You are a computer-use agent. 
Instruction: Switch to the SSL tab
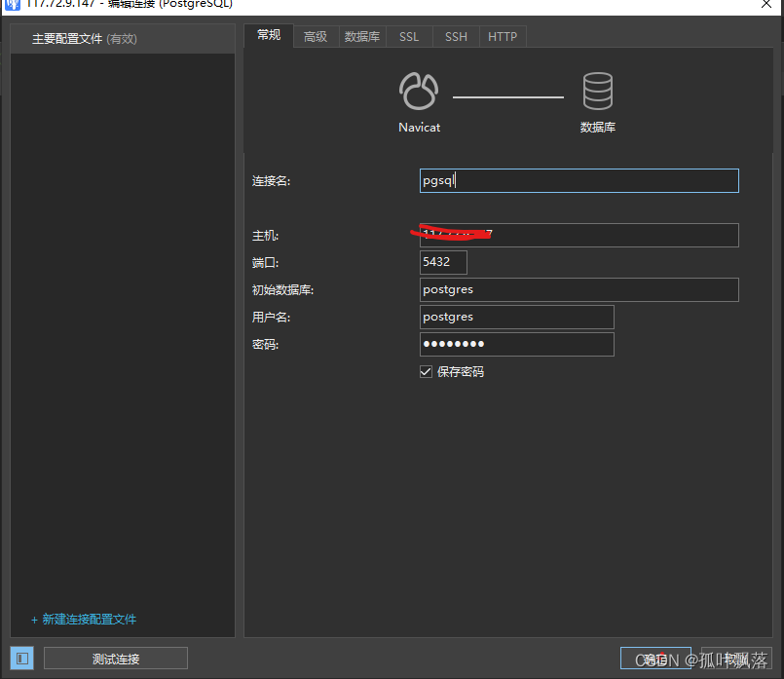click(x=408, y=36)
